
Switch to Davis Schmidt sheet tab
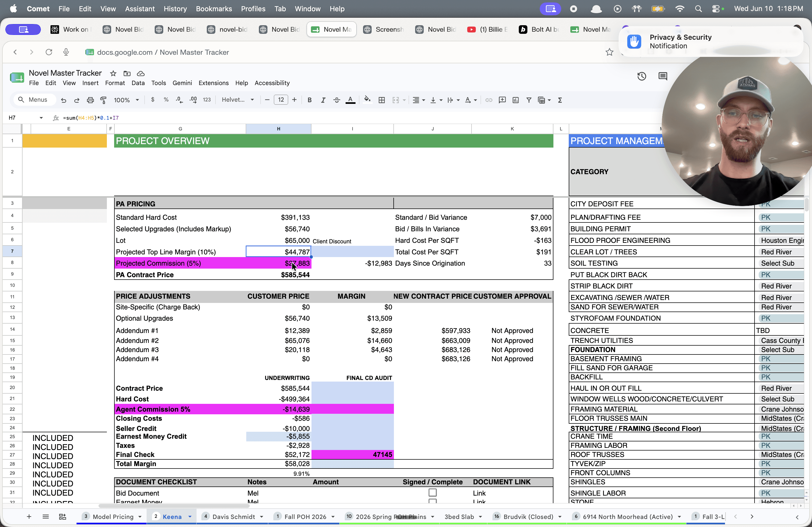point(233,517)
